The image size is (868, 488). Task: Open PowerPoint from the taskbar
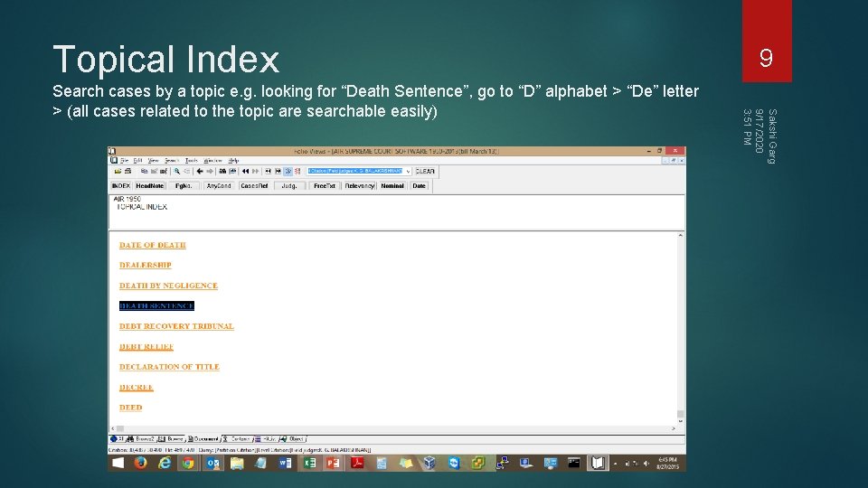(334, 463)
